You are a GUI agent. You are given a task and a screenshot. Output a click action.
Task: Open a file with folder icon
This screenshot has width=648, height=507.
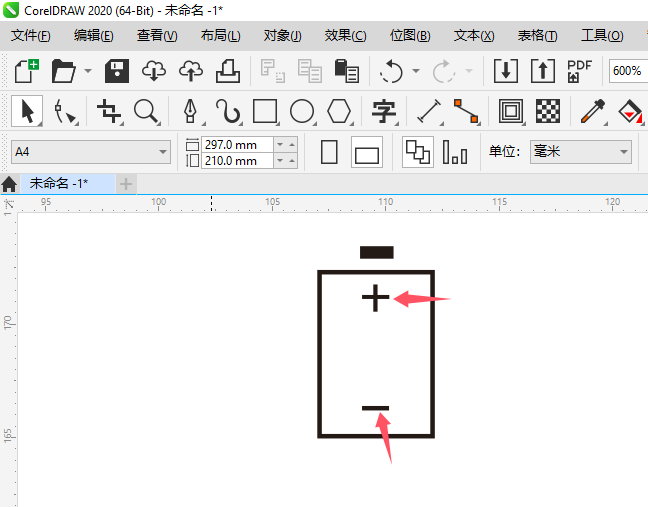[64, 71]
